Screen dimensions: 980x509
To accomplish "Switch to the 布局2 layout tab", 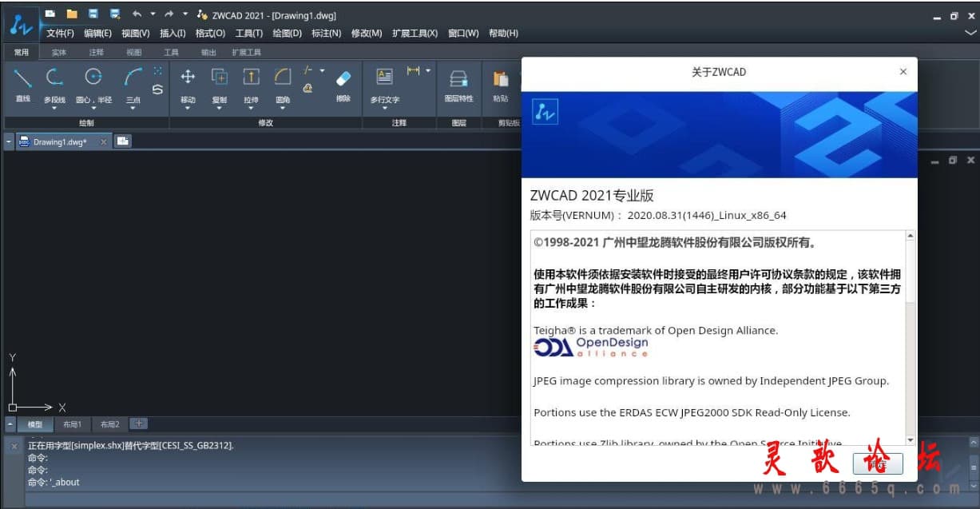I will pos(109,424).
